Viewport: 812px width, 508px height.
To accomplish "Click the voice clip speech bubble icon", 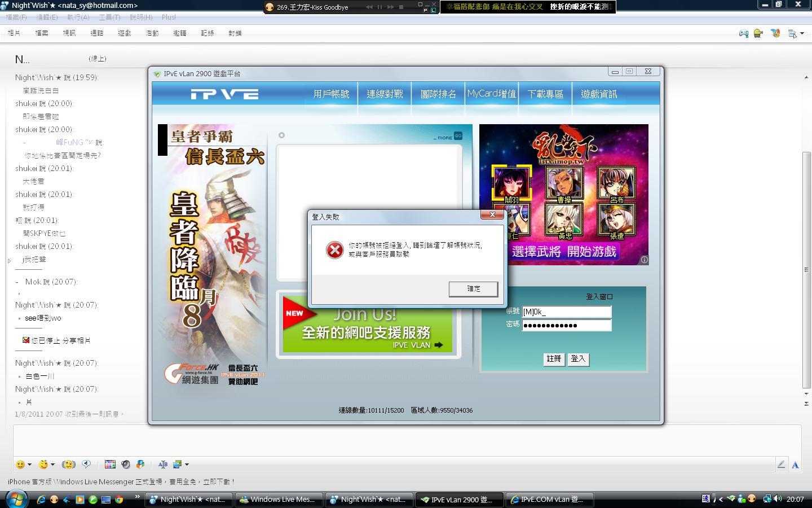I will (86, 464).
